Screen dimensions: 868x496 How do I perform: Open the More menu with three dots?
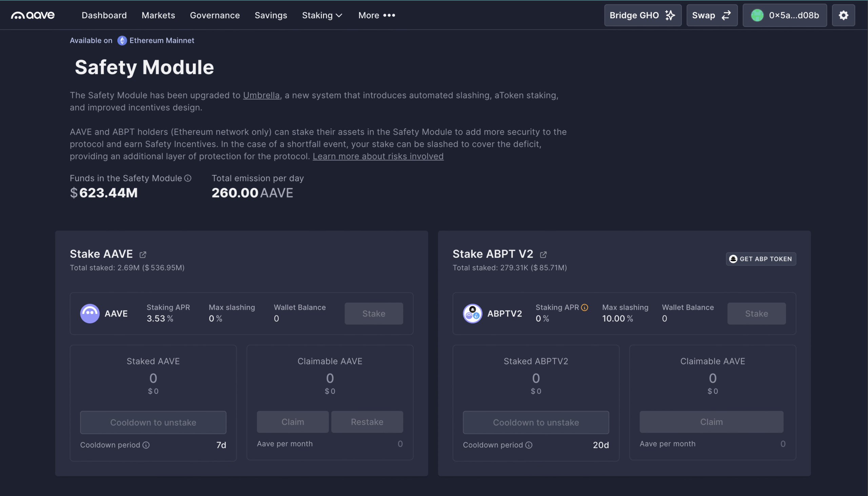376,15
